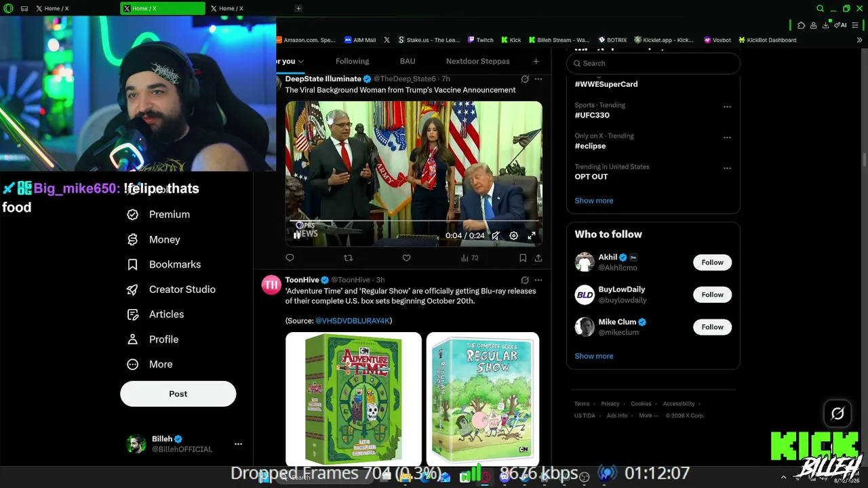
Task: Open the Opera GX main menu logo
Action: coord(7,8)
